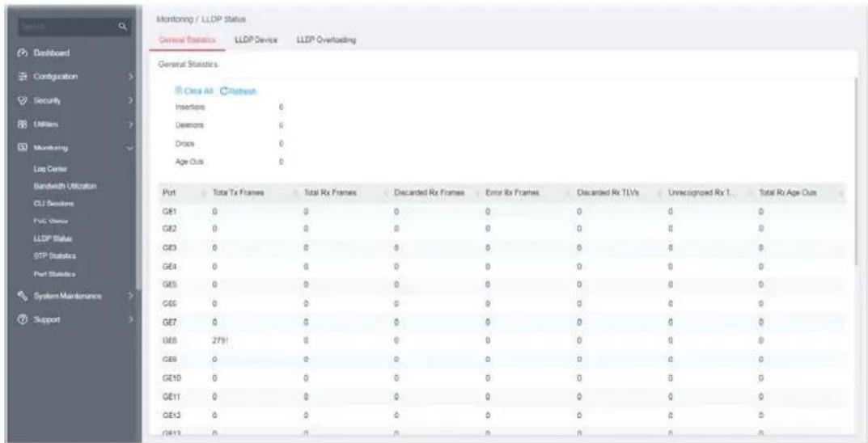Sort by Total Rx Age Outs column
868x443 pixels.
click(790, 192)
